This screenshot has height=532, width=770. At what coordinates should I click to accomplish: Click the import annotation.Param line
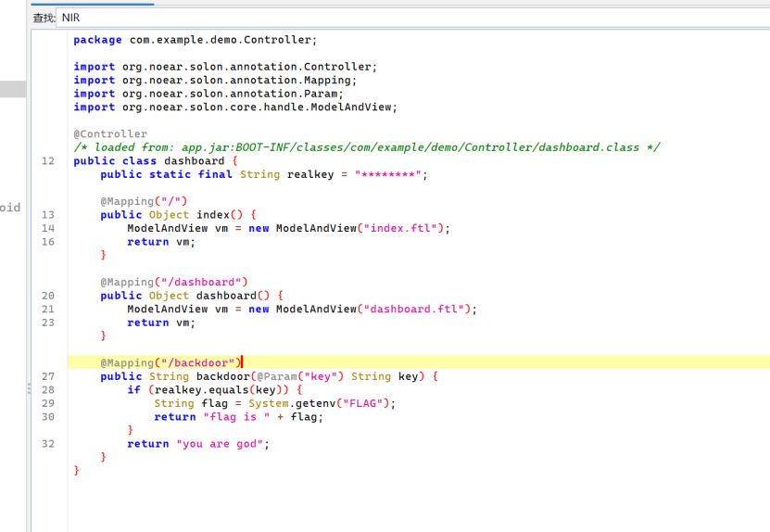(x=208, y=94)
